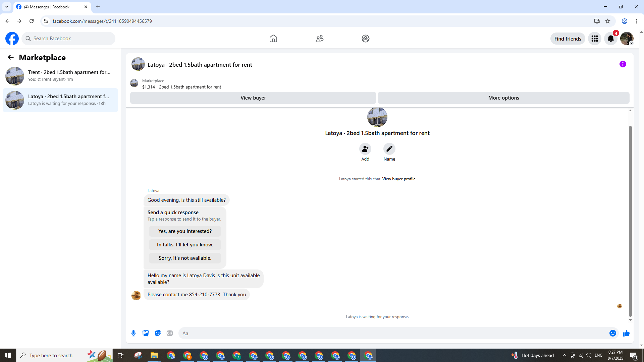This screenshot has width=644, height=362.
Task: Click the chat scrollbar thumb
Action: tap(630, 221)
